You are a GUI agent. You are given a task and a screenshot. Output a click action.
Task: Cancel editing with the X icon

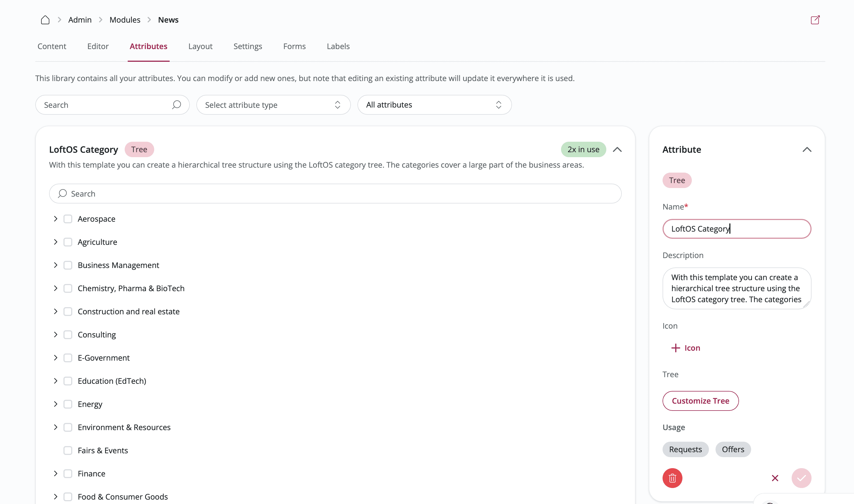coord(775,478)
